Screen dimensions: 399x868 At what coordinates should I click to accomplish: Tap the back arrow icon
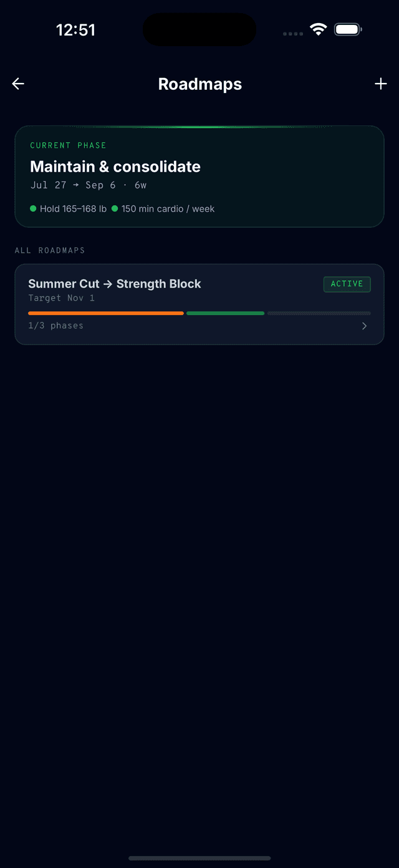[18, 84]
